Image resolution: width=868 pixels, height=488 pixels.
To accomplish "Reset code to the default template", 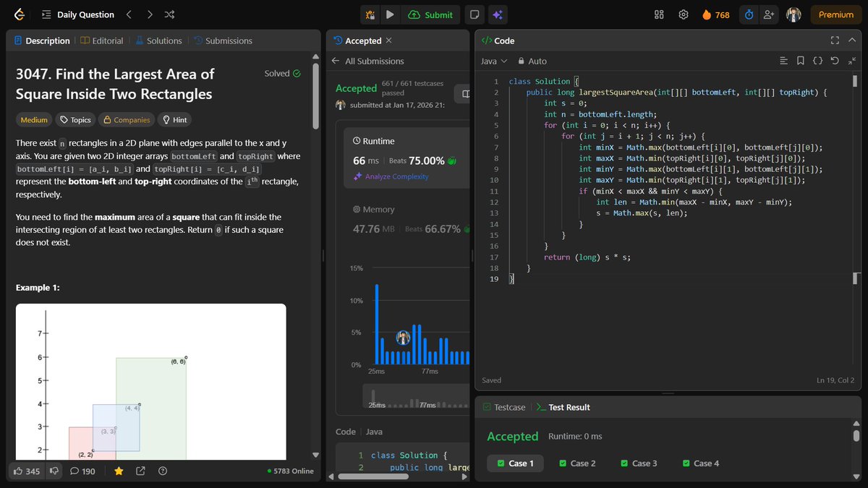I will 835,61.
